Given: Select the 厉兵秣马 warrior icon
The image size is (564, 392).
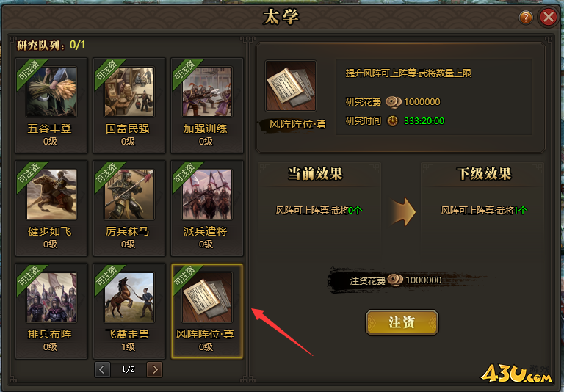Looking at the screenshot, I should click(129, 195).
